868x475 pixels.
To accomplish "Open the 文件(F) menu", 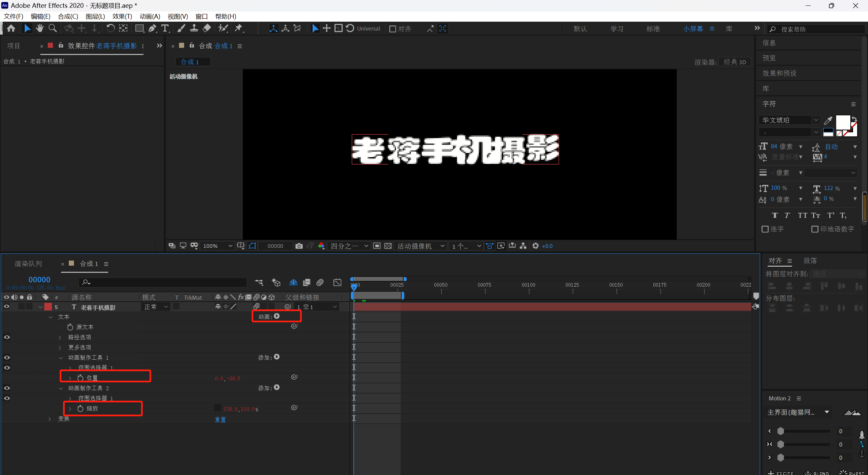I will [13, 16].
